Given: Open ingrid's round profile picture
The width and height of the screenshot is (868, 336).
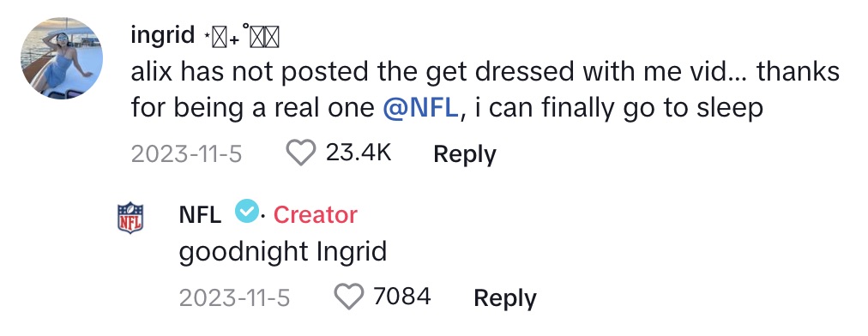Looking at the screenshot, I should tap(62, 58).
